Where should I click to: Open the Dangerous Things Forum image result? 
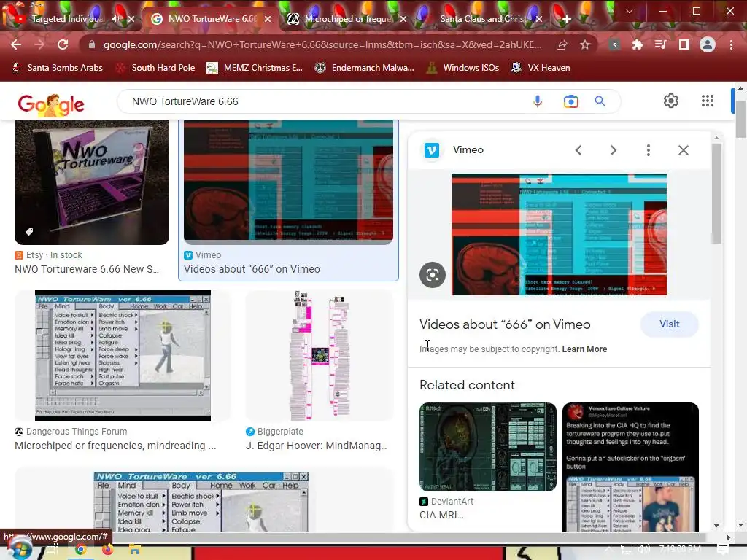(123, 356)
